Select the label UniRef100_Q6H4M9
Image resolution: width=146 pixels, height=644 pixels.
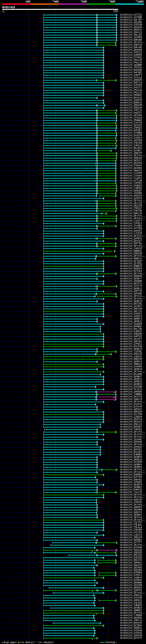click(x=131, y=50)
